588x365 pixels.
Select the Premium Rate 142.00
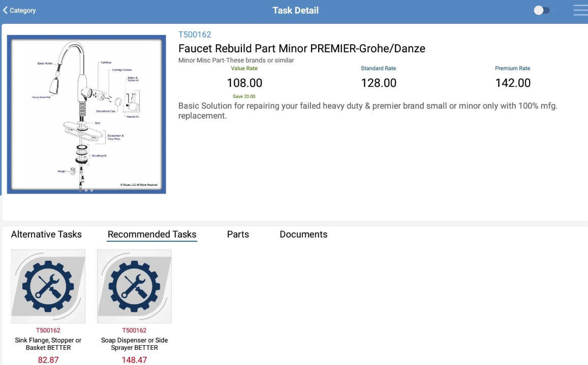tap(513, 83)
